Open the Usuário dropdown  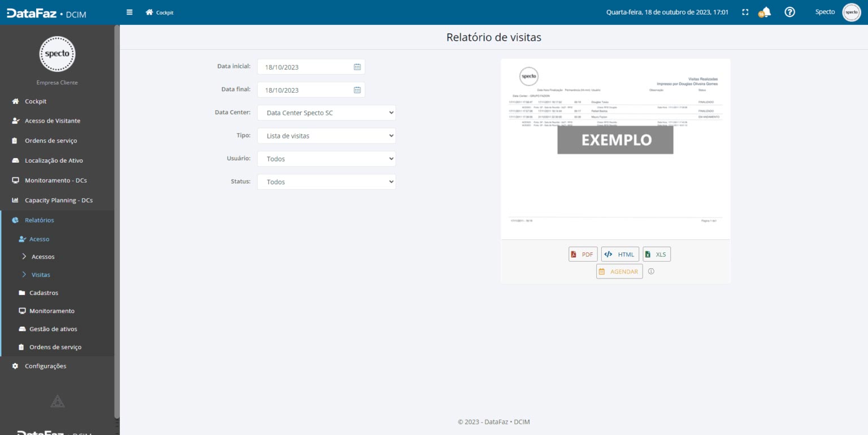click(326, 159)
